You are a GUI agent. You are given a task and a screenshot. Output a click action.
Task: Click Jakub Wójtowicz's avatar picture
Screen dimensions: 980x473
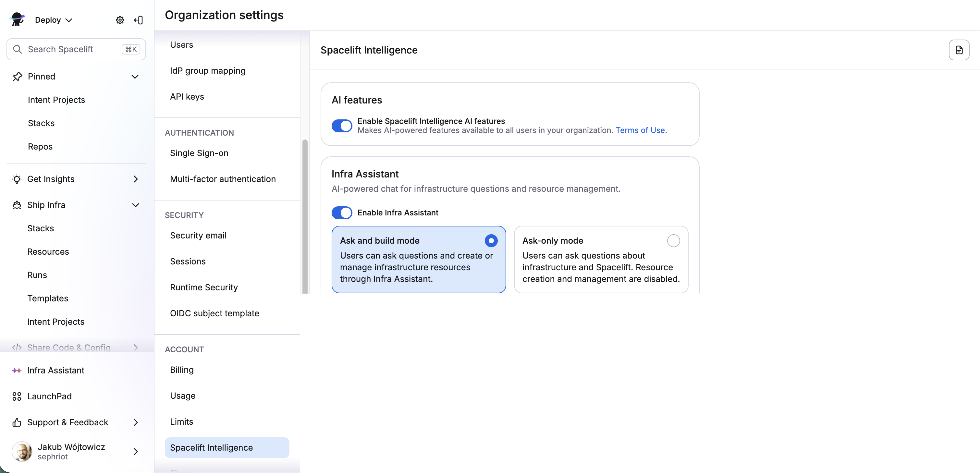point(22,451)
